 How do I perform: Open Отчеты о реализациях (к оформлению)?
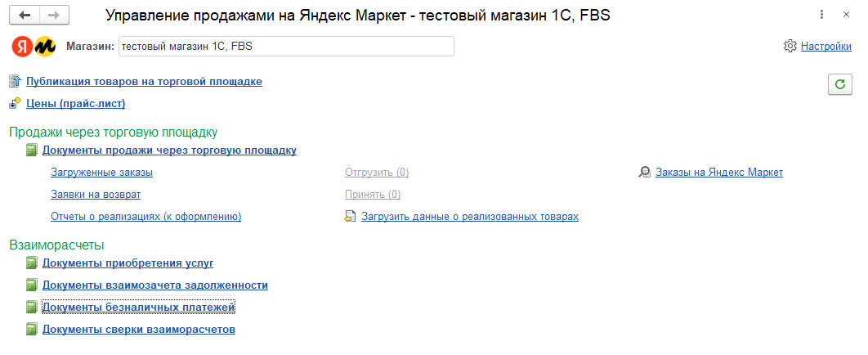click(x=145, y=217)
